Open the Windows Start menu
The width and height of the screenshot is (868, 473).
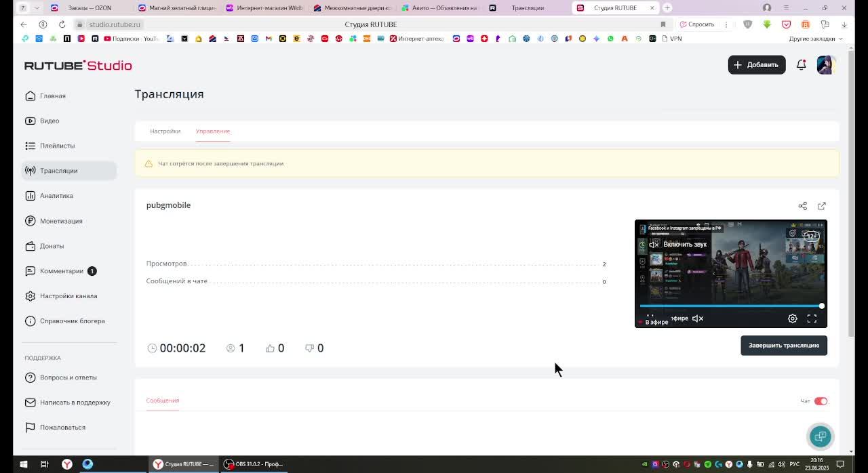(x=23, y=464)
